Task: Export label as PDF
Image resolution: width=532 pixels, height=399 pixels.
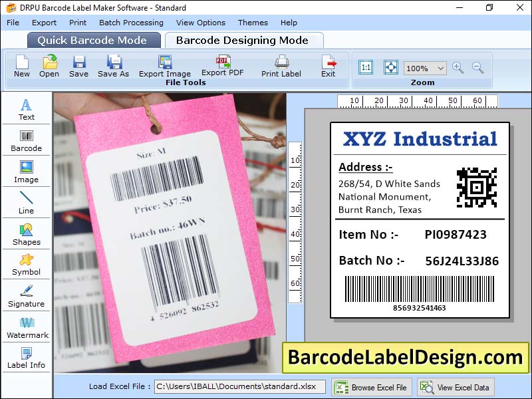Action: tap(221, 66)
